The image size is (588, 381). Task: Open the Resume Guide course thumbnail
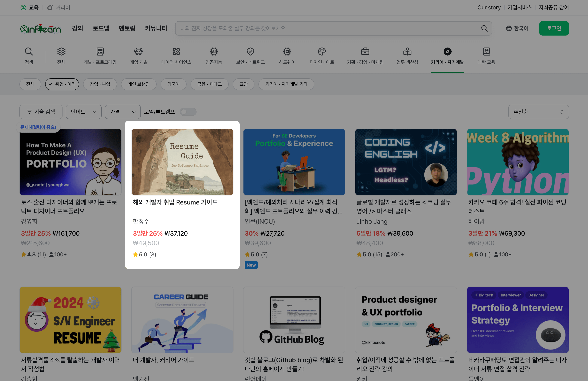[182, 162]
